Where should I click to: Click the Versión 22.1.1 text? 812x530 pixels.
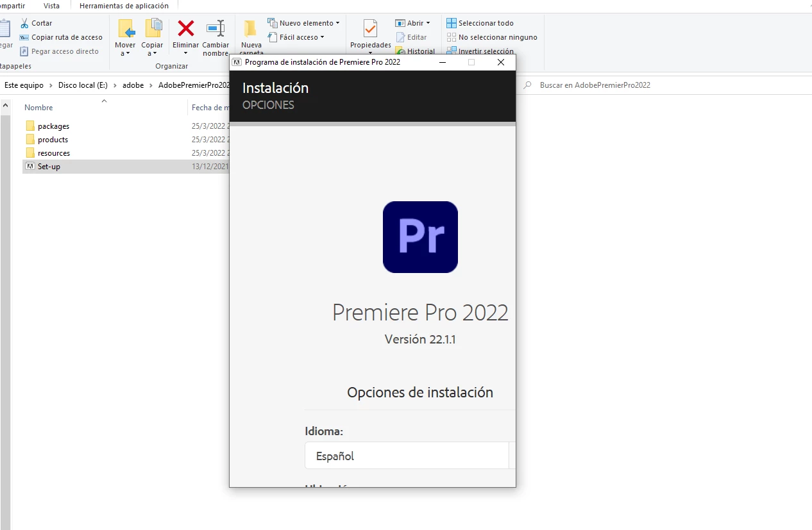(420, 339)
